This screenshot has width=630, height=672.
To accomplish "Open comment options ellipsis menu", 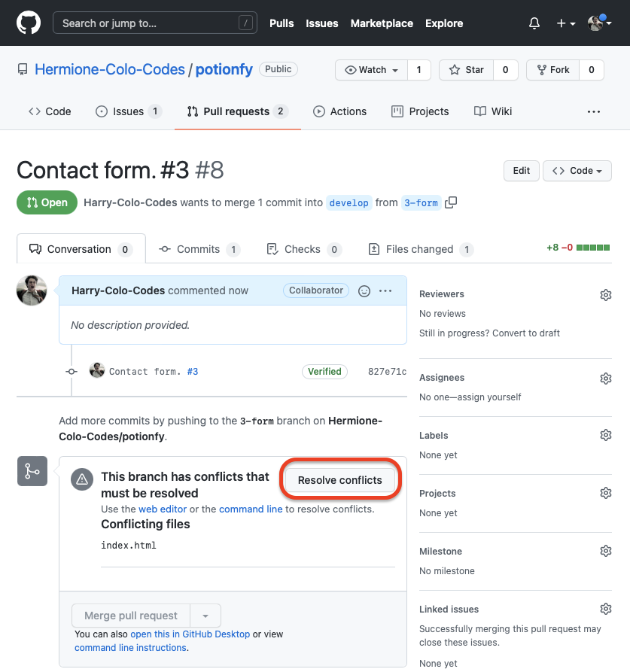I will pyautogui.click(x=386, y=291).
